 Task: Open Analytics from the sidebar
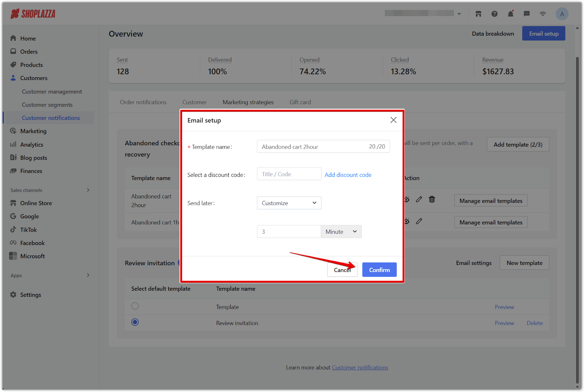coord(31,144)
